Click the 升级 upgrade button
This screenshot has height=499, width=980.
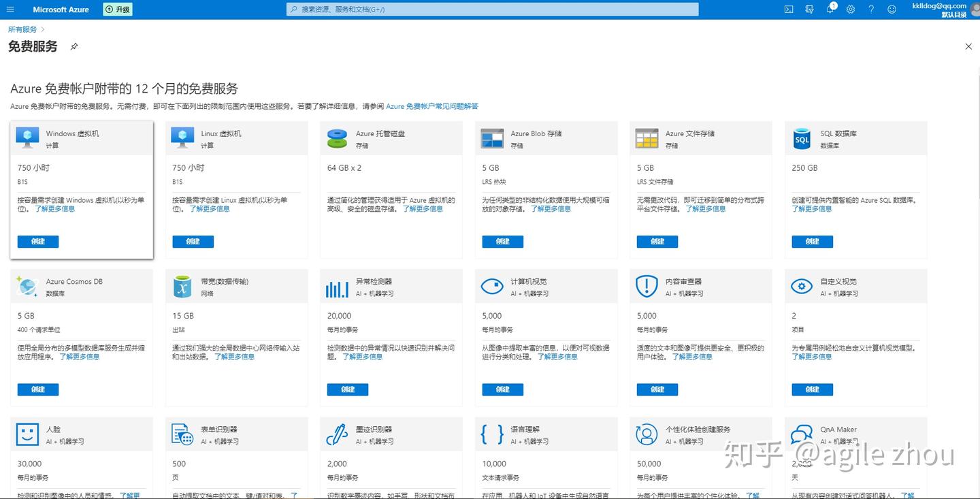coord(118,10)
